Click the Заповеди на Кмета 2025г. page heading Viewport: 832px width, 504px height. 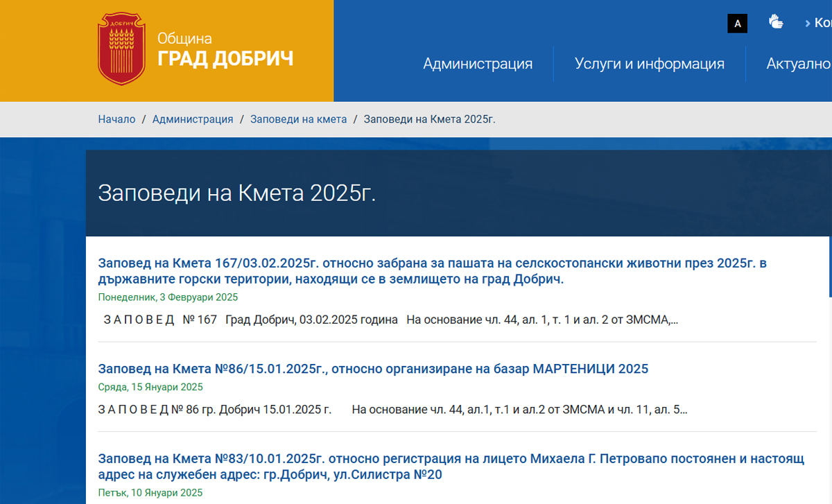pyautogui.click(x=236, y=193)
